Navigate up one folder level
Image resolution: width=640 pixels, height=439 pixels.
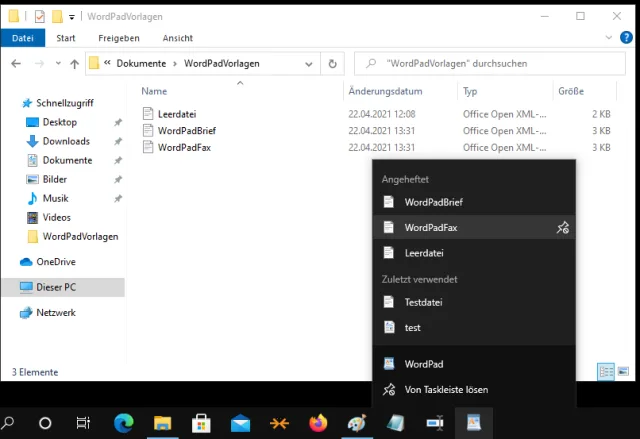pos(74,64)
